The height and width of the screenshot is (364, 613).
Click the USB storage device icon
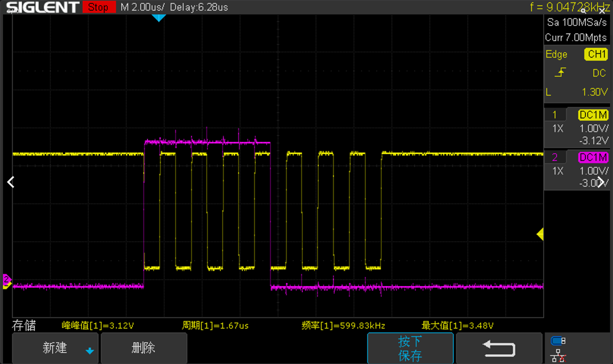click(558, 341)
